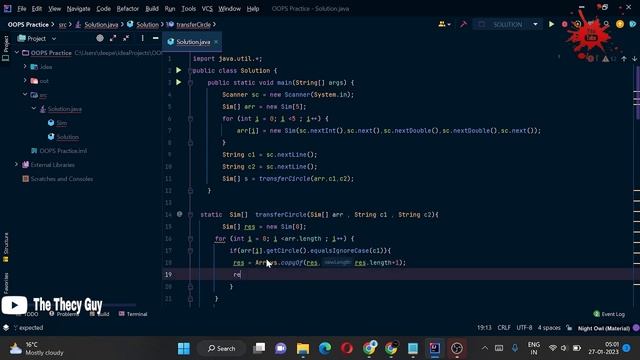
Task: Open the SOLUTION run configuration dropdown
Action: (535, 24)
